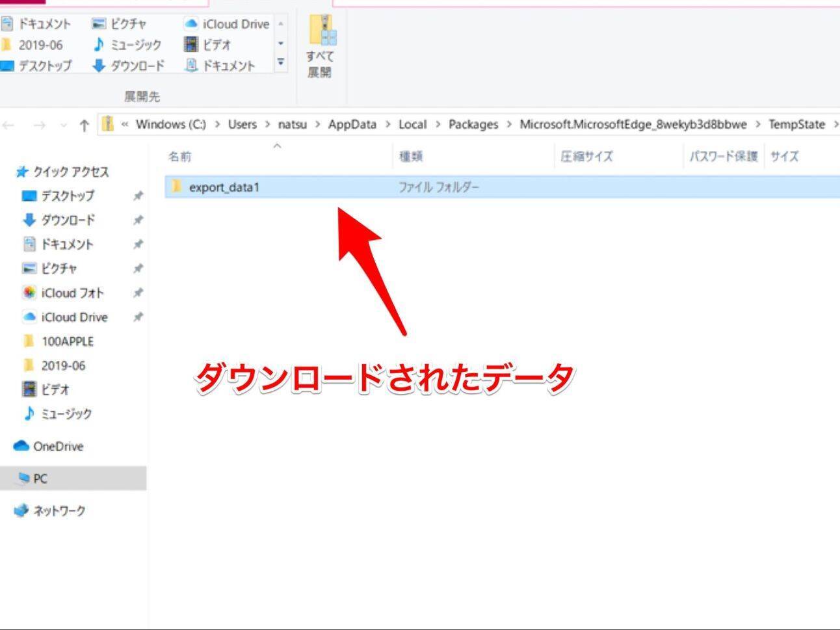Click the Up arrow navigation button
This screenshot has height=630, width=840.
[84, 125]
